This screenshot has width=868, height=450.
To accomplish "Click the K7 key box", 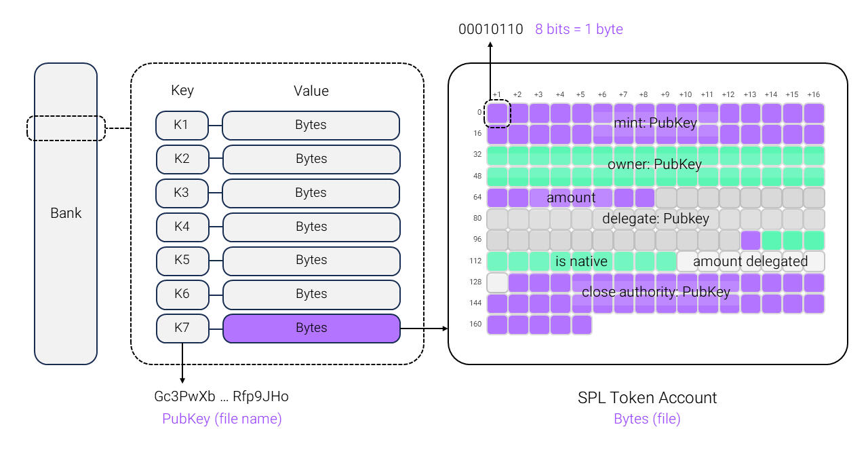I will pos(181,328).
